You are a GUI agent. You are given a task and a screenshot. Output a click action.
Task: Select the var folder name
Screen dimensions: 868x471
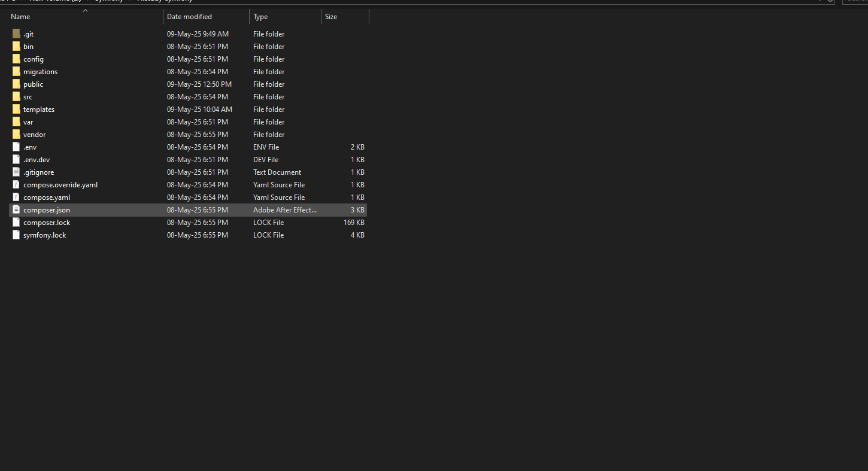click(x=28, y=122)
